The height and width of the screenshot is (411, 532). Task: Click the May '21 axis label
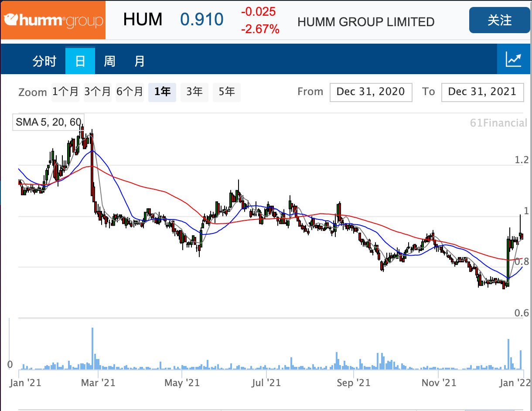click(182, 383)
